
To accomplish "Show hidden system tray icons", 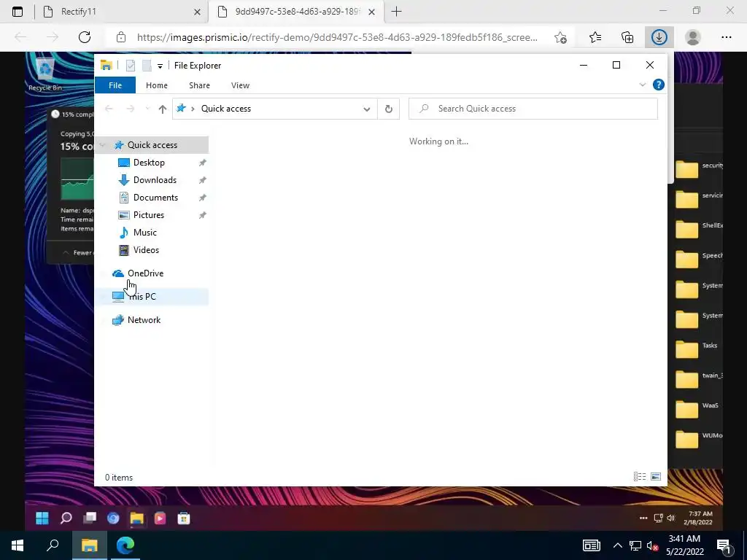I will pyautogui.click(x=617, y=545).
